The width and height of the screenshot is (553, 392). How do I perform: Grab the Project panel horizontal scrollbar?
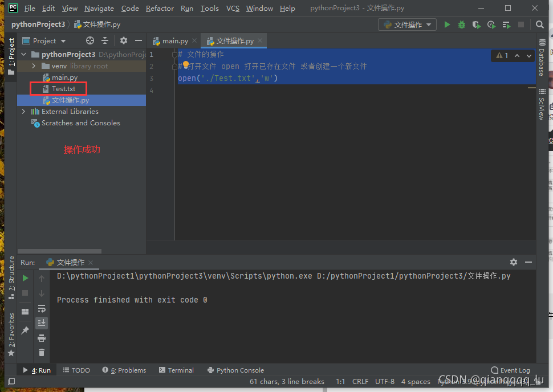coord(59,251)
